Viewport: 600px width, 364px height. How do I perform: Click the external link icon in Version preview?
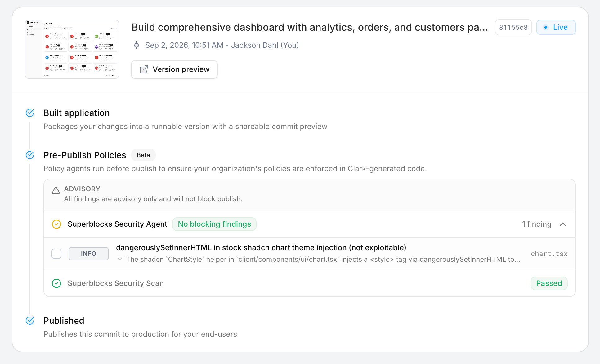click(144, 69)
